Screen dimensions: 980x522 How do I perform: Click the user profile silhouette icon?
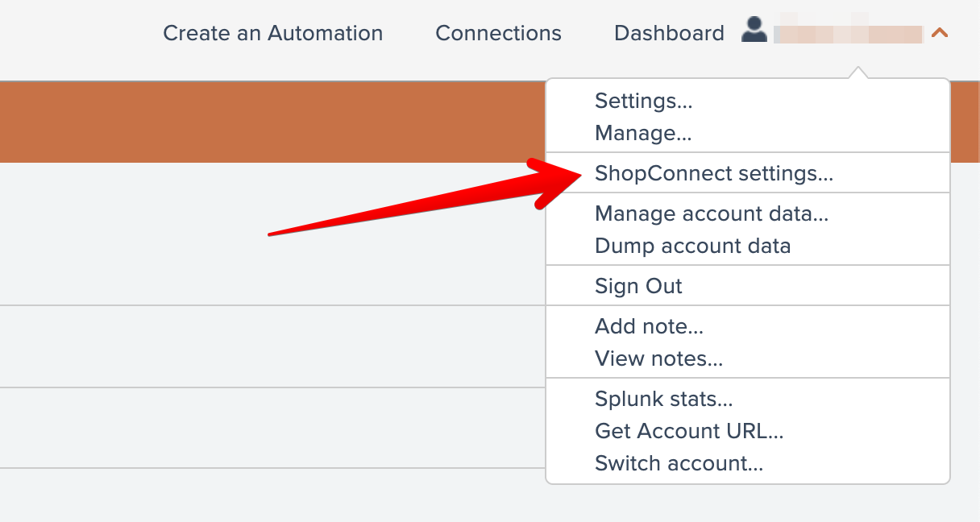[754, 31]
